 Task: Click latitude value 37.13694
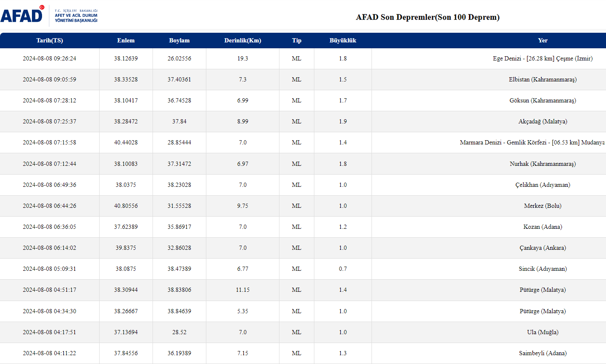126,333
